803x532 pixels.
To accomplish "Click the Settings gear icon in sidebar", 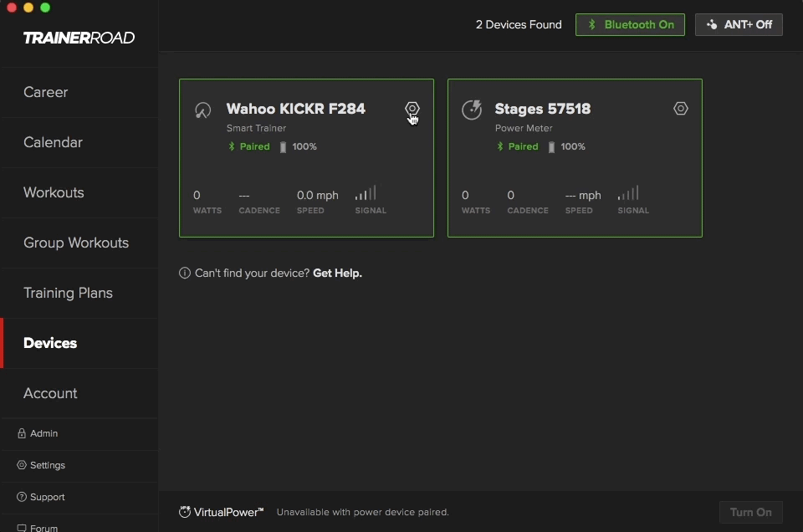I will [22, 465].
